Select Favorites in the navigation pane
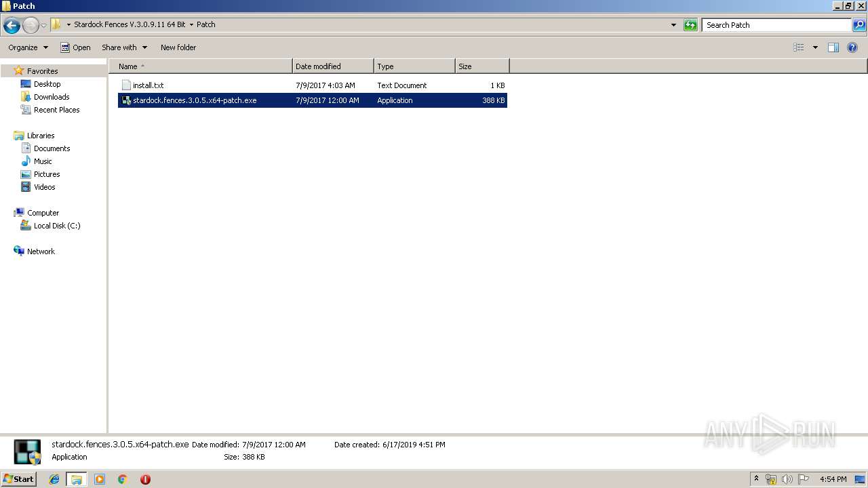The height and width of the screenshot is (488, 868). [42, 71]
